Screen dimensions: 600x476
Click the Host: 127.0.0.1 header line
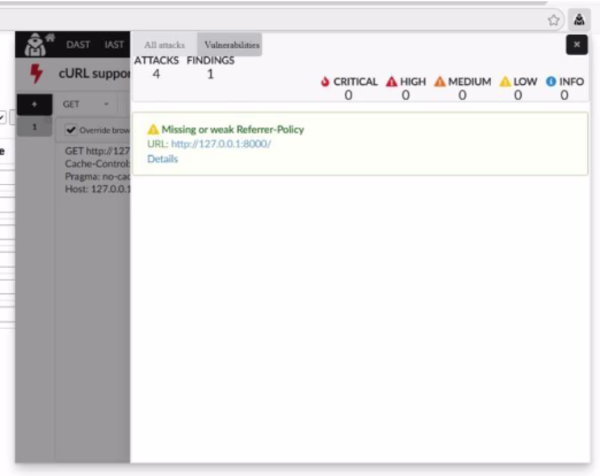click(x=97, y=189)
